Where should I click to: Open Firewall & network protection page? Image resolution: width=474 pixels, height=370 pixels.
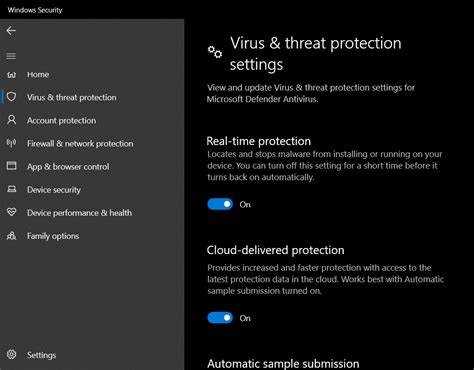[80, 144]
